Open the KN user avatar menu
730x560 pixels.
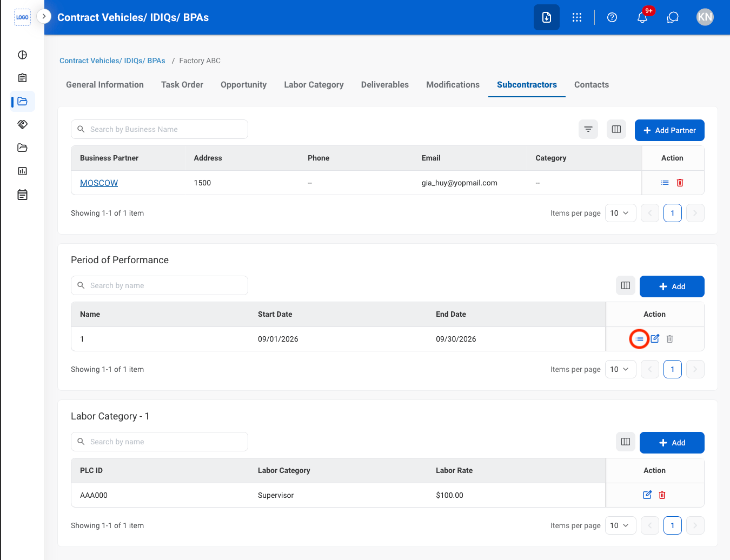tap(705, 17)
